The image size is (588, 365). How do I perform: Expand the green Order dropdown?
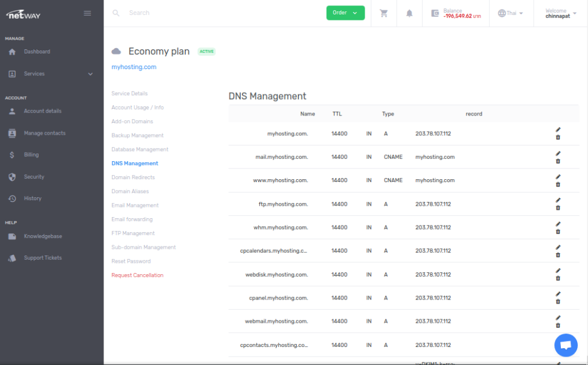[345, 13]
